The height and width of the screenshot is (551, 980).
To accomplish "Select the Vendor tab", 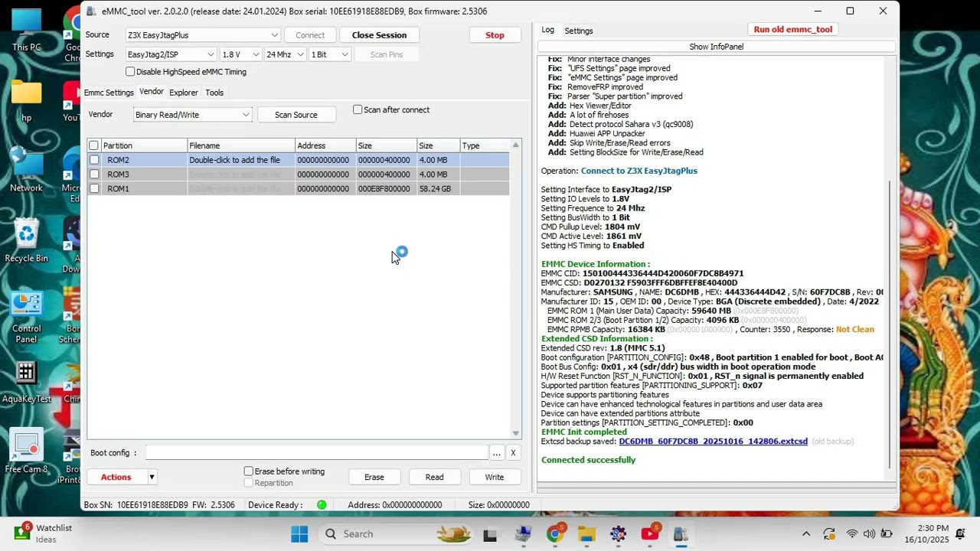I will click(x=152, y=92).
